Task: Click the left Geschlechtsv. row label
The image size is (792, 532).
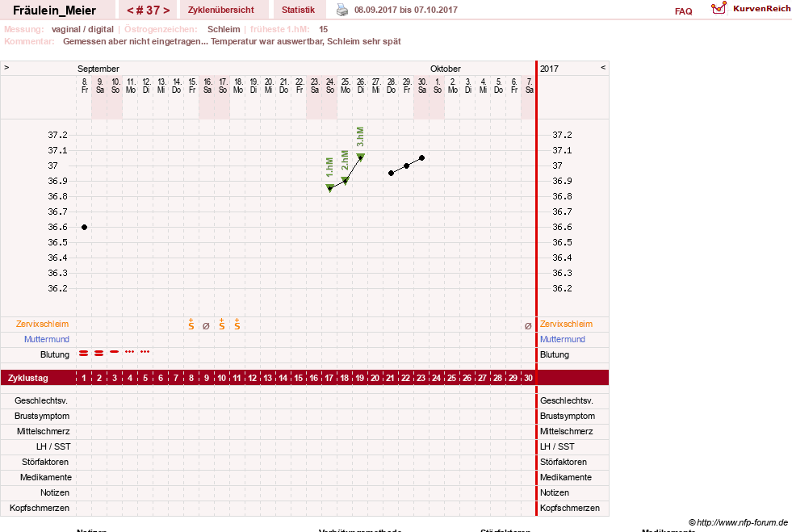Action: point(41,400)
